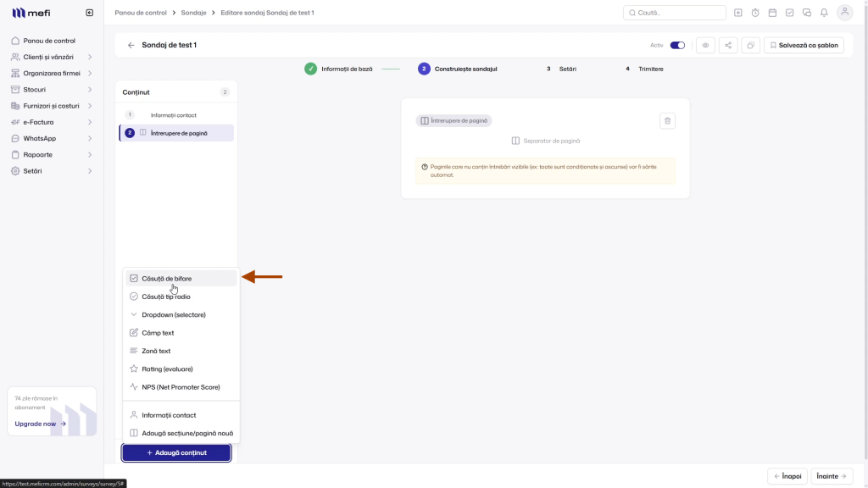Open notifications bell icon
The image size is (868, 488).
point(824,12)
